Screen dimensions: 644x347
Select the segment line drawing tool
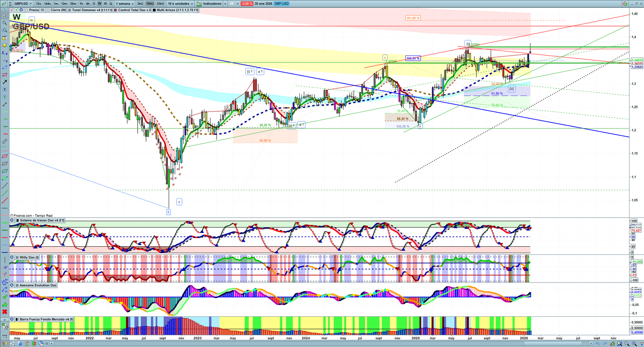tap(5, 104)
